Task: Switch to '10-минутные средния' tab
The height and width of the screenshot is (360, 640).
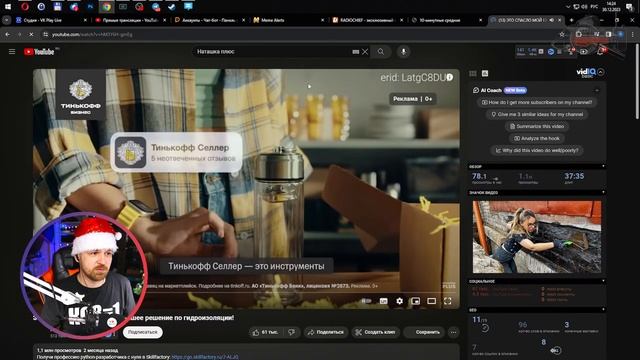Action: pos(447,20)
